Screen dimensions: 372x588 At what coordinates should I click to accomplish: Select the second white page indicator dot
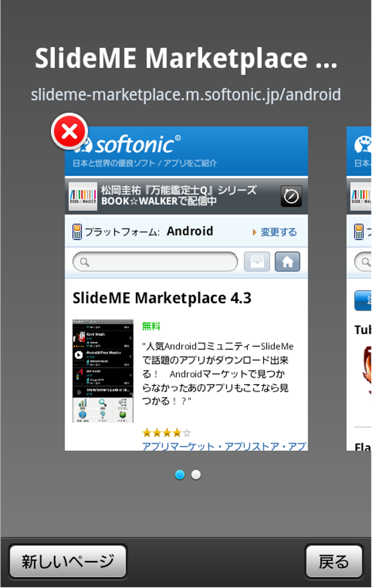click(196, 475)
